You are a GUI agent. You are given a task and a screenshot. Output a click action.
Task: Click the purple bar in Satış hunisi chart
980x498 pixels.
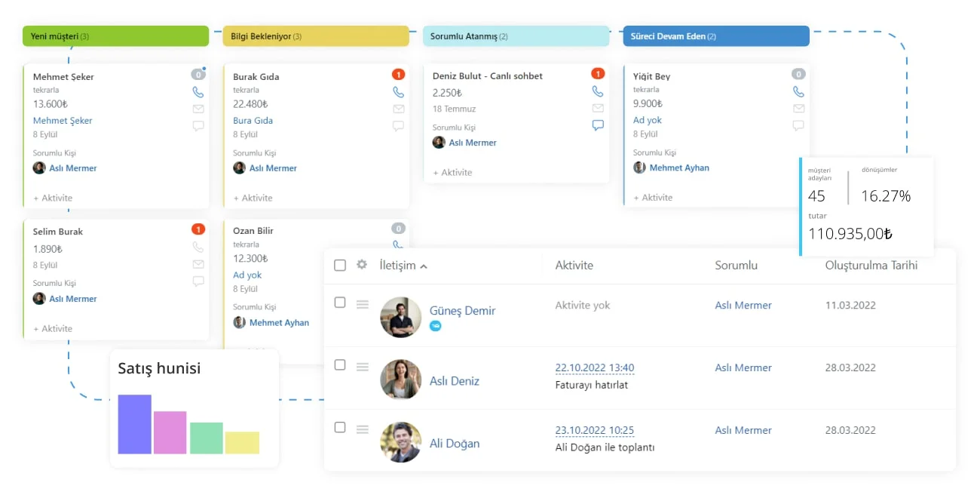pyautogui.click(x=135, y=424)
